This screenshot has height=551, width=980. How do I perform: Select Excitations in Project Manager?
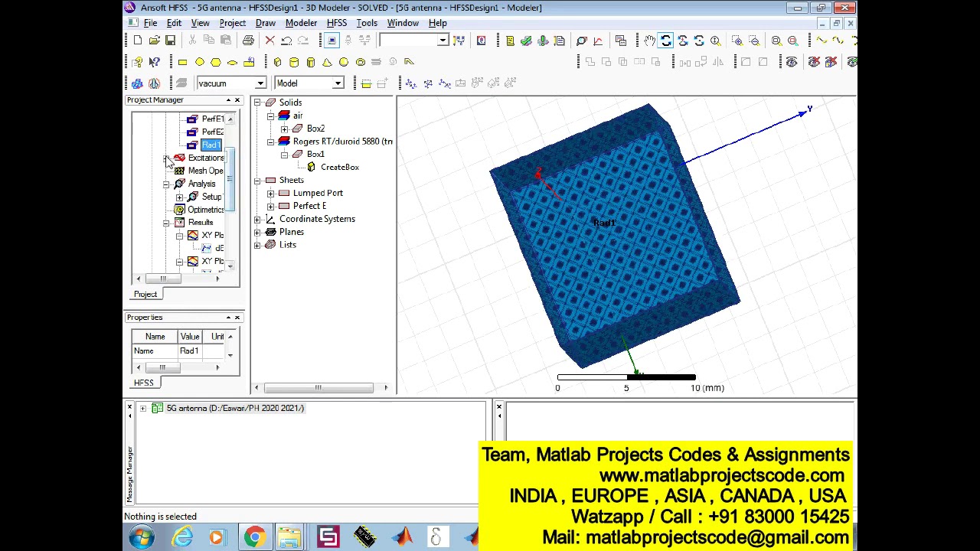click(x=206, y=158)
